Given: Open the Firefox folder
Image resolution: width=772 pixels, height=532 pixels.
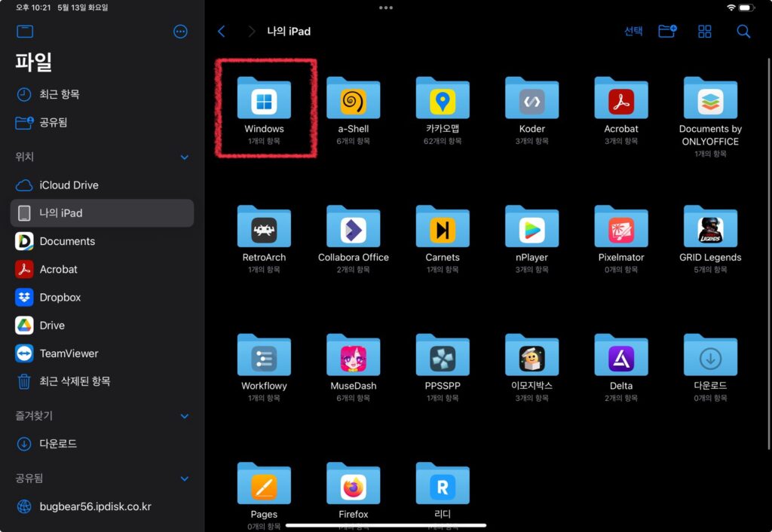Looking at the screenshot, I should tap(353, 483).
